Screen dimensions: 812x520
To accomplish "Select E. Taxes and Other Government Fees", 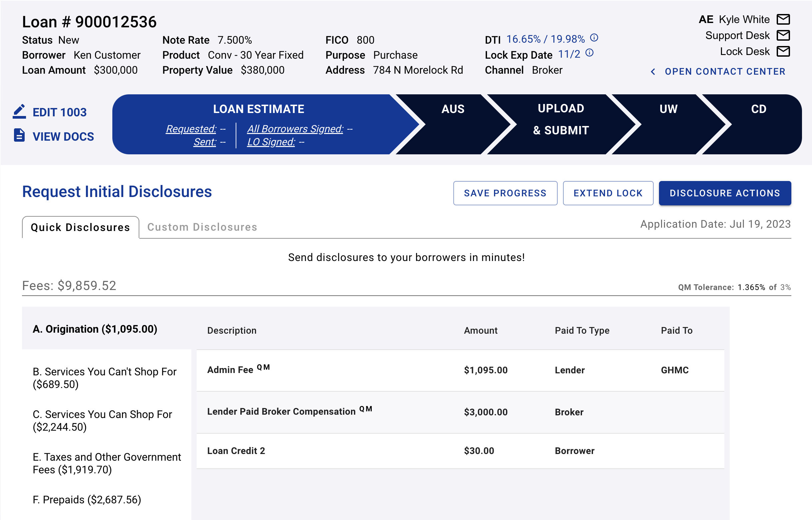I will [107, 463].
